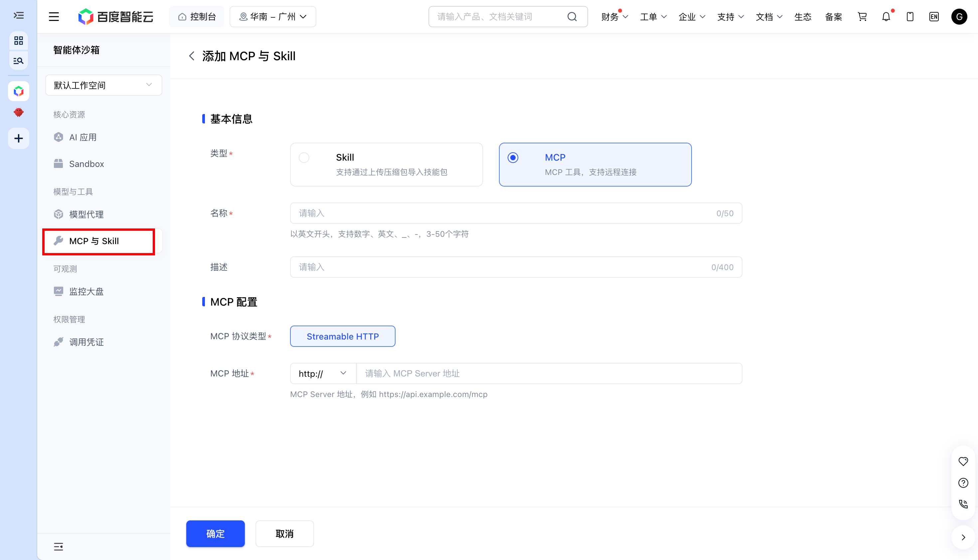Open 监控大盘 in the sidebar
The width and height of the screenshot is (978, 560).
(x=103, y=292)
